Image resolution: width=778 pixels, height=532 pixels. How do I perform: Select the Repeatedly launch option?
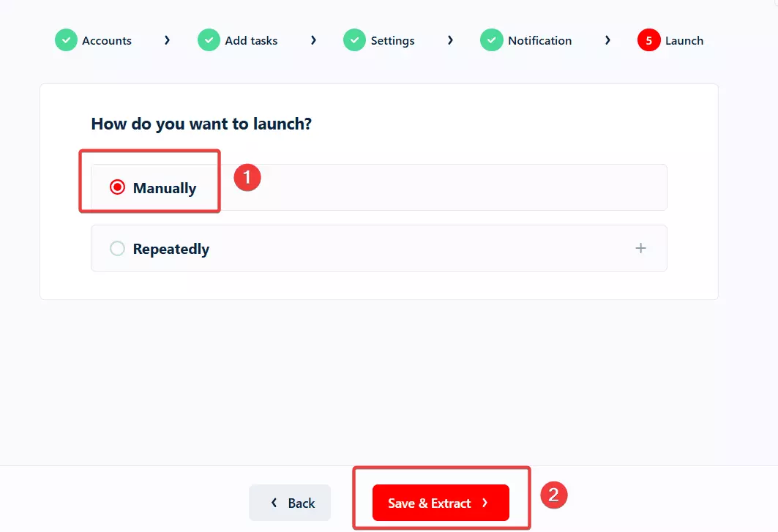coord(117,248)
